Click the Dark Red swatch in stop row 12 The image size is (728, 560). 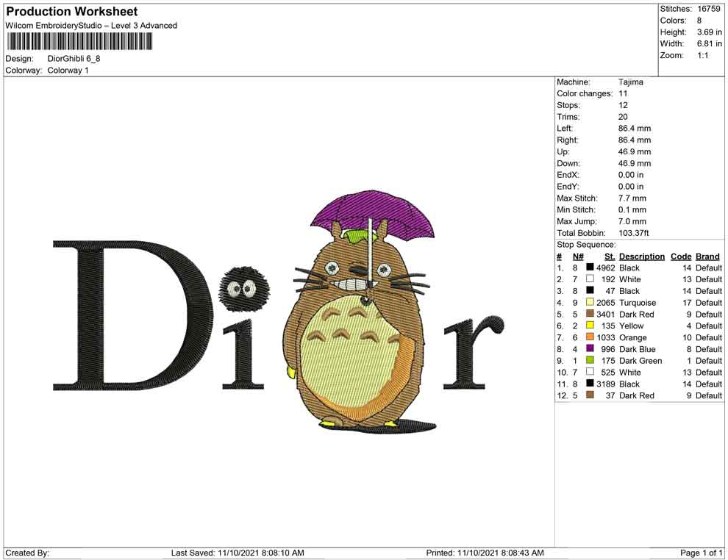click(590, 395)
